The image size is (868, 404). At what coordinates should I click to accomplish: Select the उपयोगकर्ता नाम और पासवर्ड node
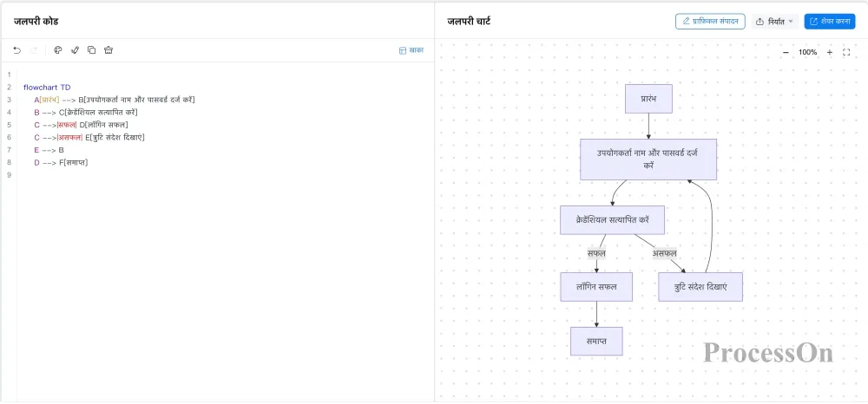tap(648, 160)
